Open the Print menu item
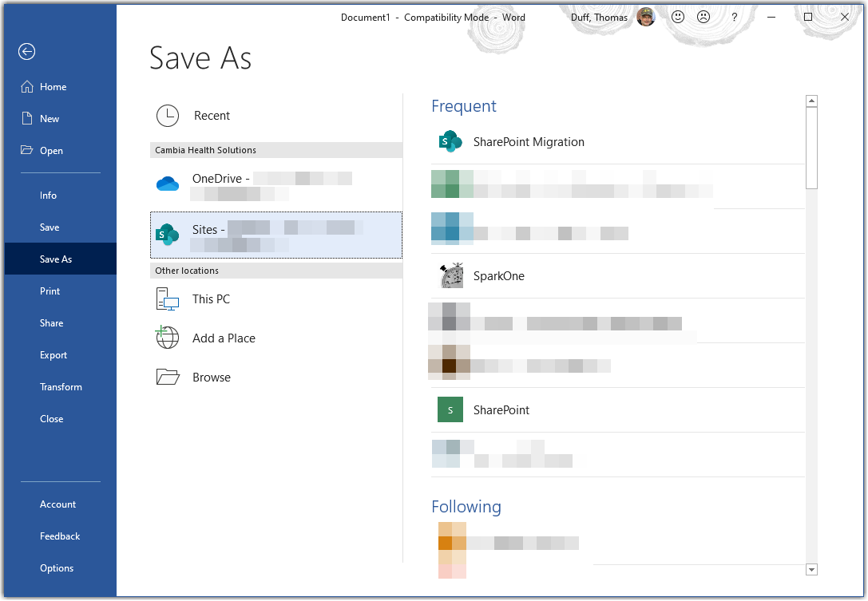Viewport: 868px width, 601px height. click(50, 291)
